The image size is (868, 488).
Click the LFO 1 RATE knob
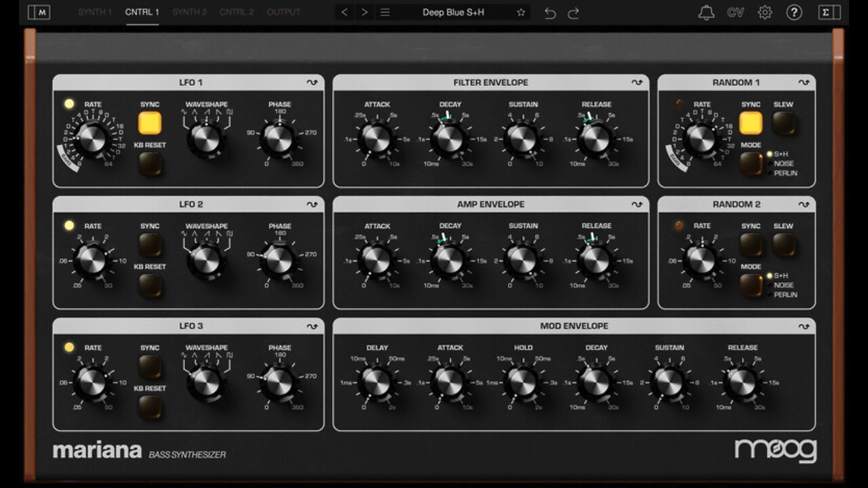coord(92,139)
